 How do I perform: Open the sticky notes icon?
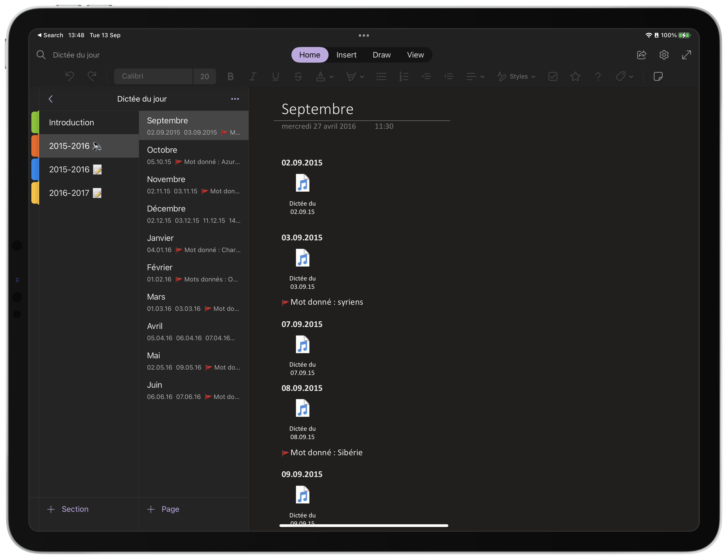[x=658, y=77]
